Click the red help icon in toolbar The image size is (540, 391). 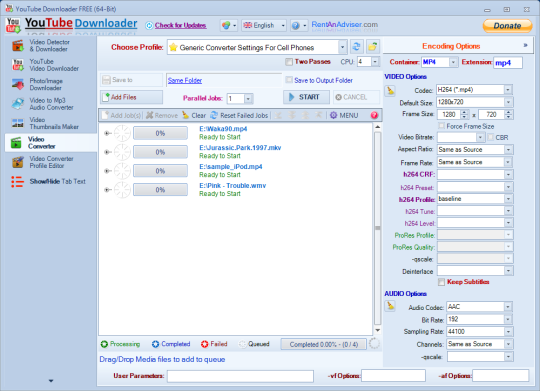(x=374, y=115)
